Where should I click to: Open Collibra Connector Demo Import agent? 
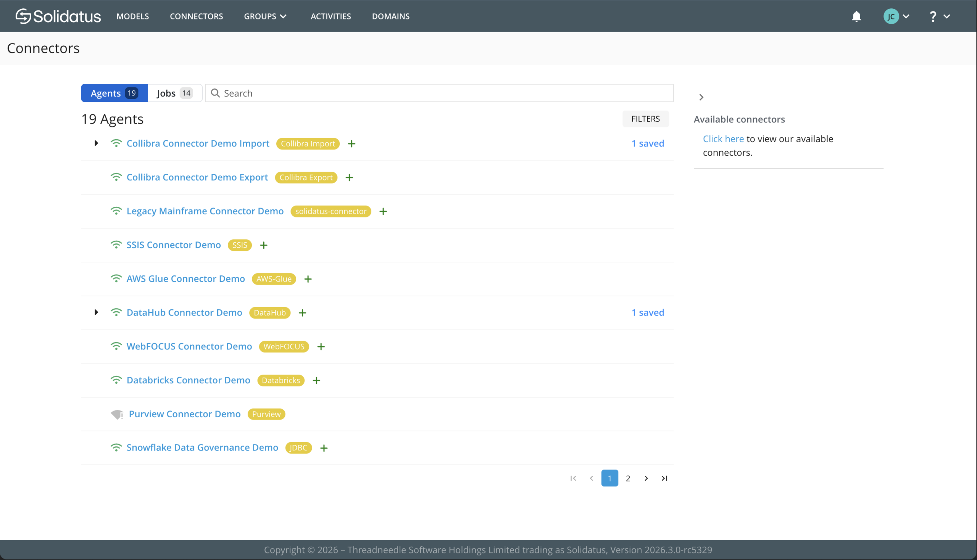[x=198, y=143]
